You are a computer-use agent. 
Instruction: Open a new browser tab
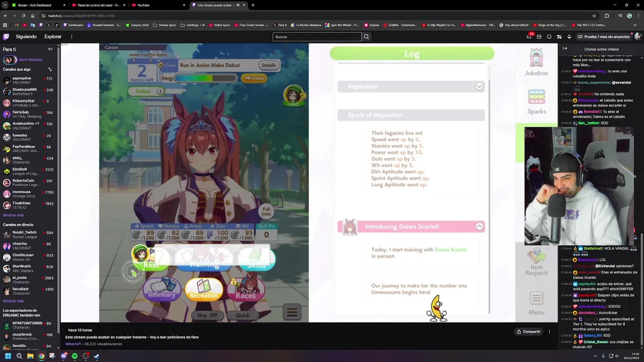click(253, 5)
